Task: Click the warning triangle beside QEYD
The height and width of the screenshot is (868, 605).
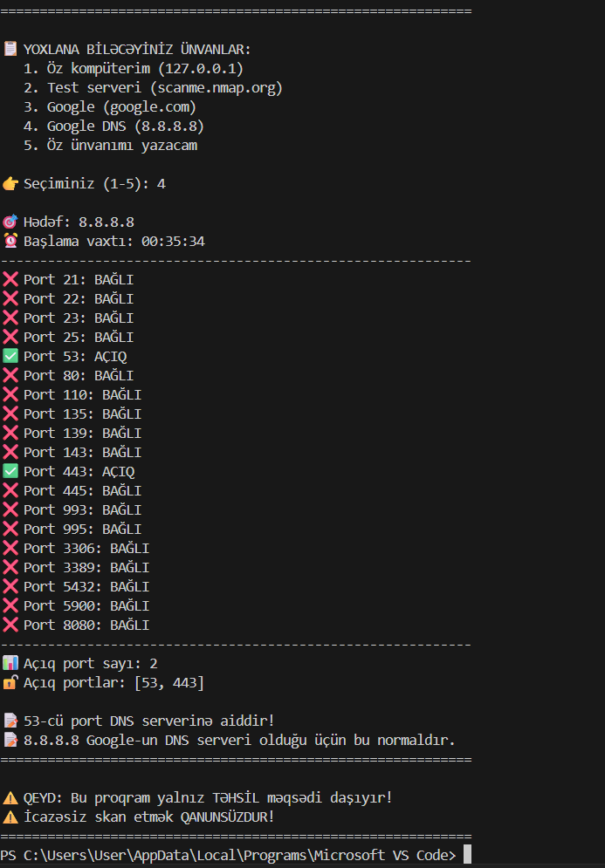Action: click(10, 797)
